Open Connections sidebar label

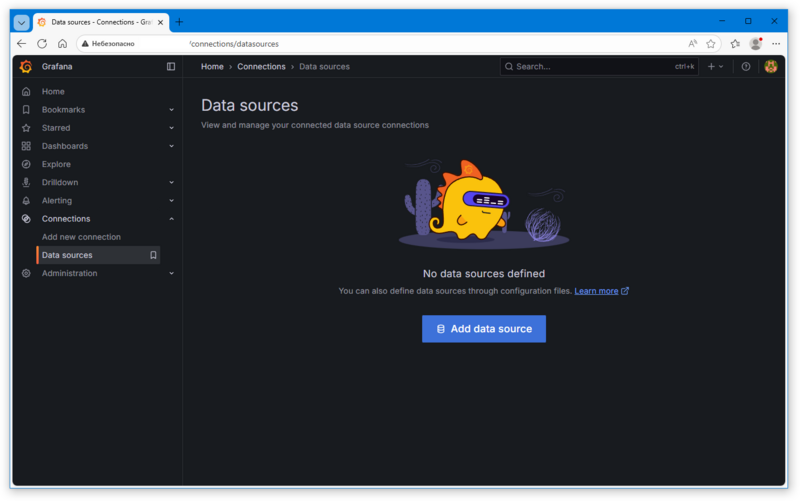[66, 218]
